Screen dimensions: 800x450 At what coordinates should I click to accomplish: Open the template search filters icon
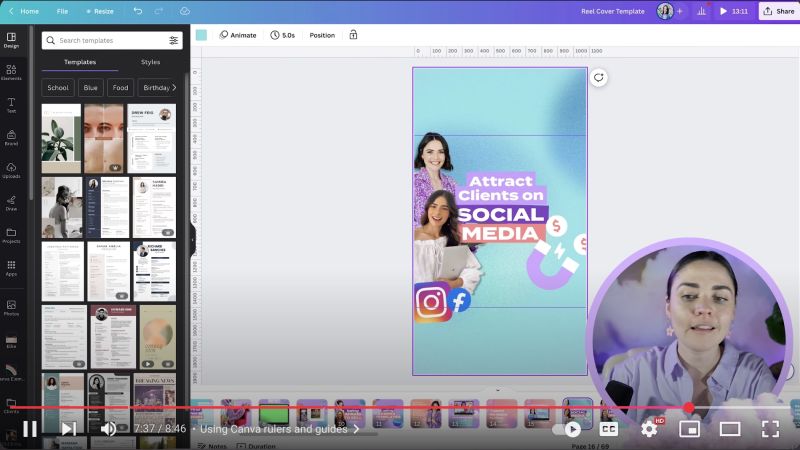[173, 40]
